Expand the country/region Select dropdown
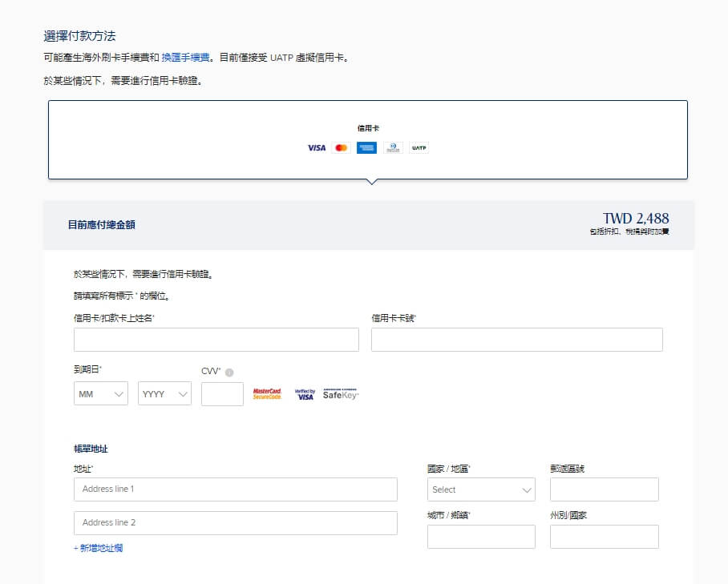The image size is (728, 584). tap(481, 489)
